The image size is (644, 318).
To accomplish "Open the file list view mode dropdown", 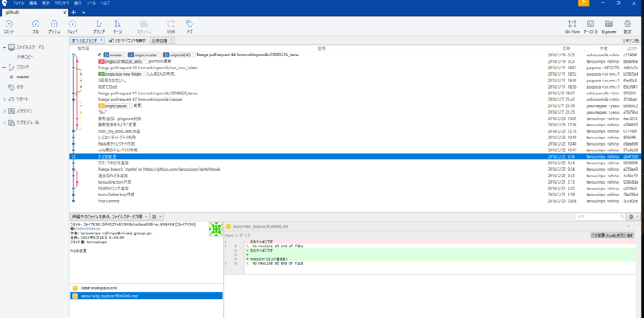I will (x=156, y=216).
